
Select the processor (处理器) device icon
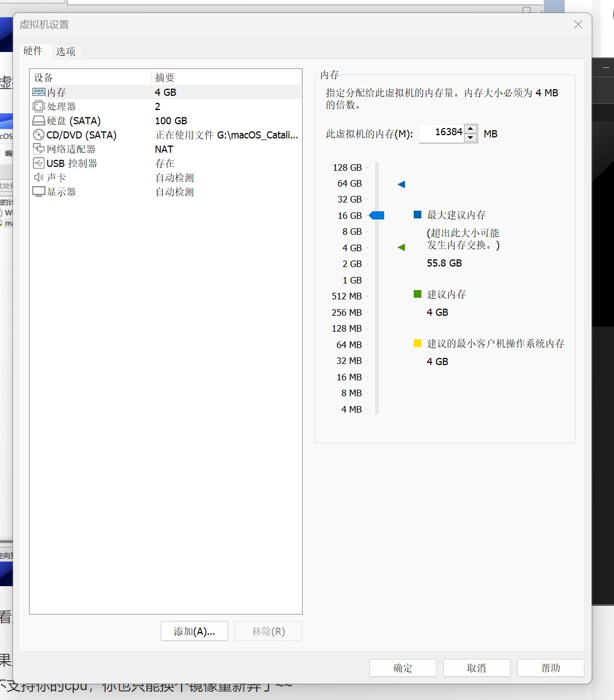39,106
